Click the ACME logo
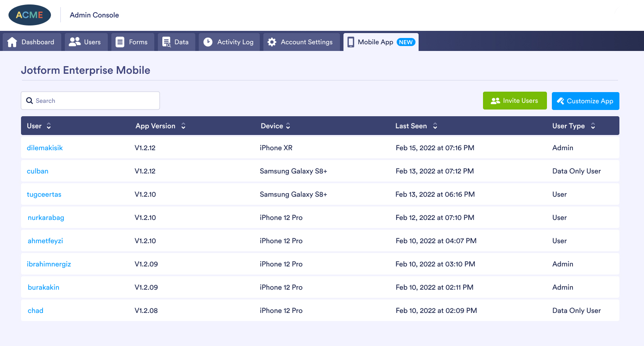 [x=30, y=15]
